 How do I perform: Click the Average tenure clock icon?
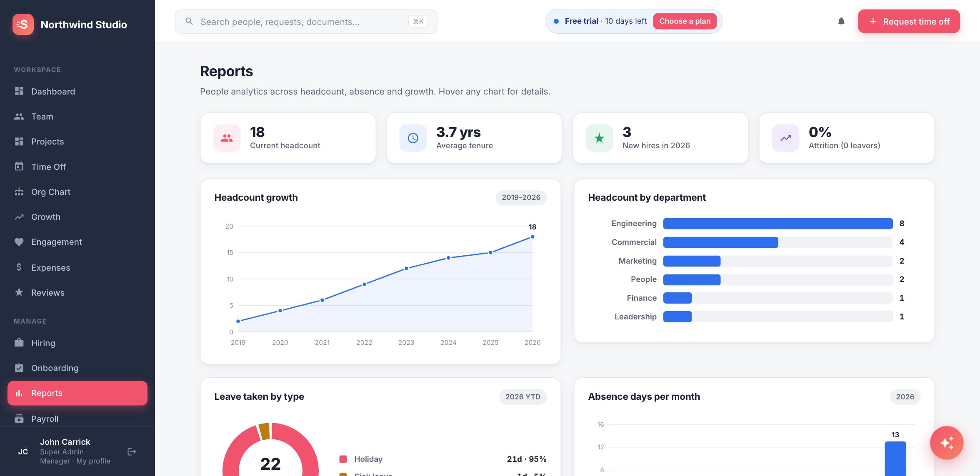(413, 138)
